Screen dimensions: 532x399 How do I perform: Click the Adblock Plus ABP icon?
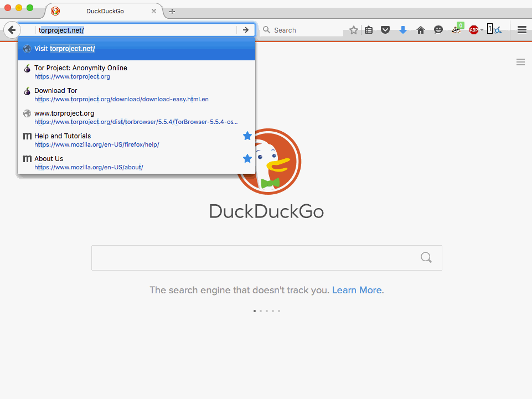pyautogui.click(x=474, y=30)
